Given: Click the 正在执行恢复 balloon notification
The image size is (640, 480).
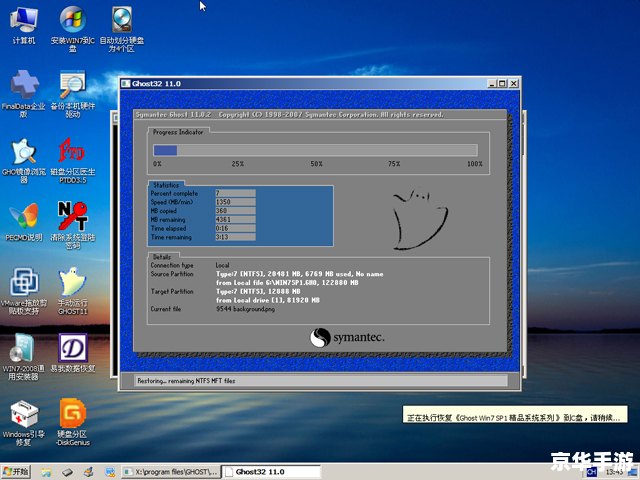Looking at the screenshot, I should (515, 414).
